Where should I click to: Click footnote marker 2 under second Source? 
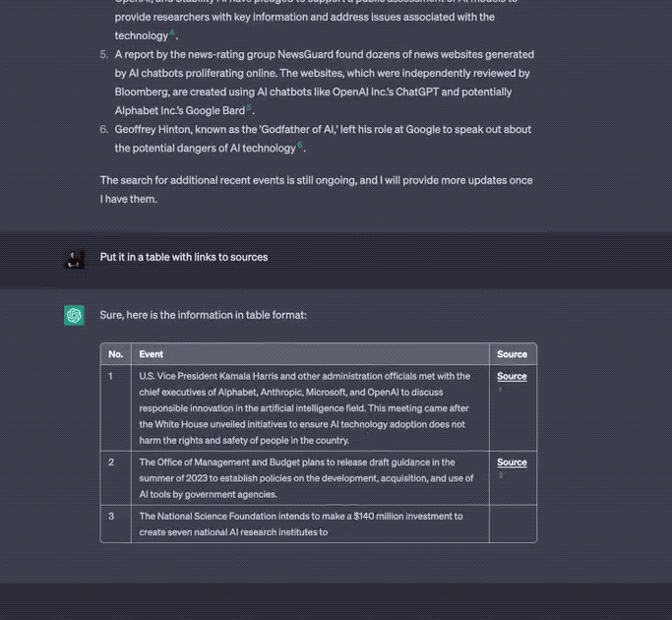pyautogui.click(x=500, y=475)
